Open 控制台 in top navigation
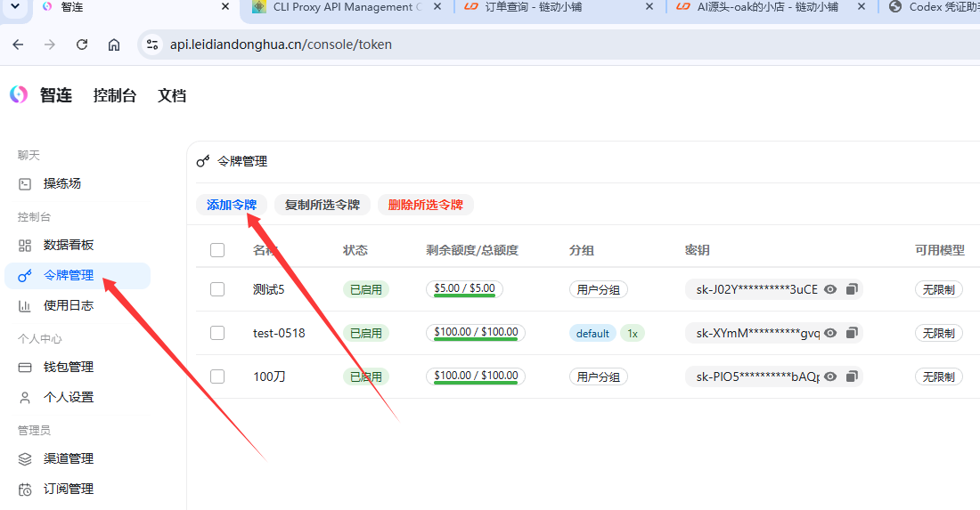The width and height of the screenshot is (980, 510). tap(114, 95)
